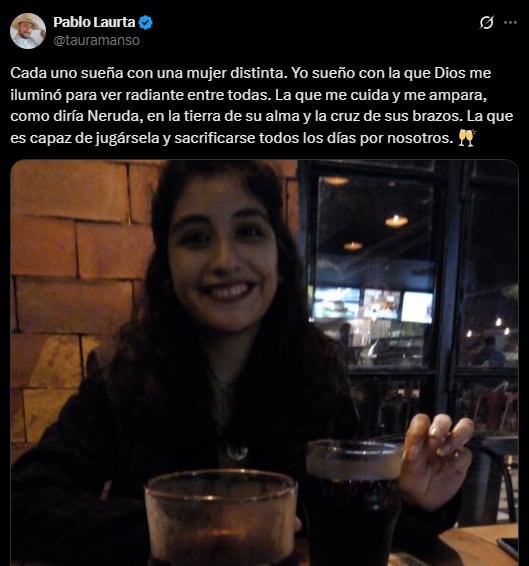The image size is (529, 566).
Task: Click the tweet text mentioning Neruda
Action: (x=262, y=105)
